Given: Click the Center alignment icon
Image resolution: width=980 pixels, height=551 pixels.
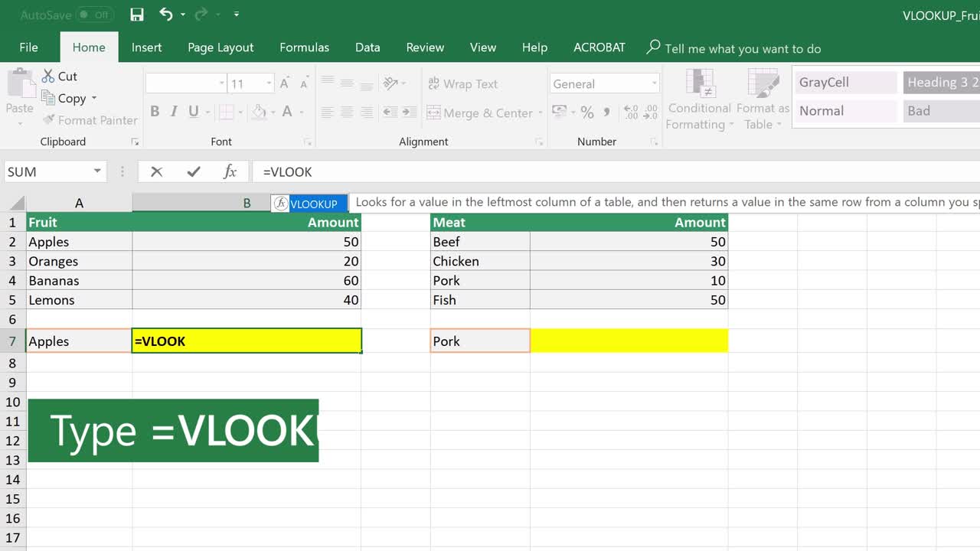Looking at the screenshot, I should tap(347, 112).
